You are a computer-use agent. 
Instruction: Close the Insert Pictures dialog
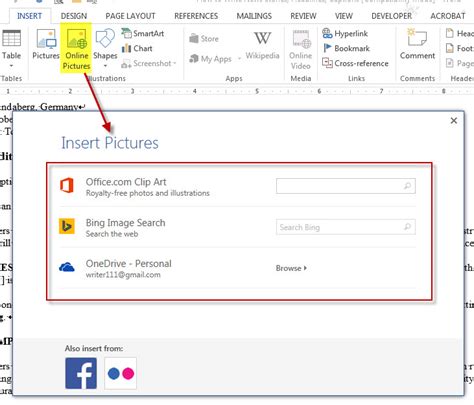(x=454, y=120)
